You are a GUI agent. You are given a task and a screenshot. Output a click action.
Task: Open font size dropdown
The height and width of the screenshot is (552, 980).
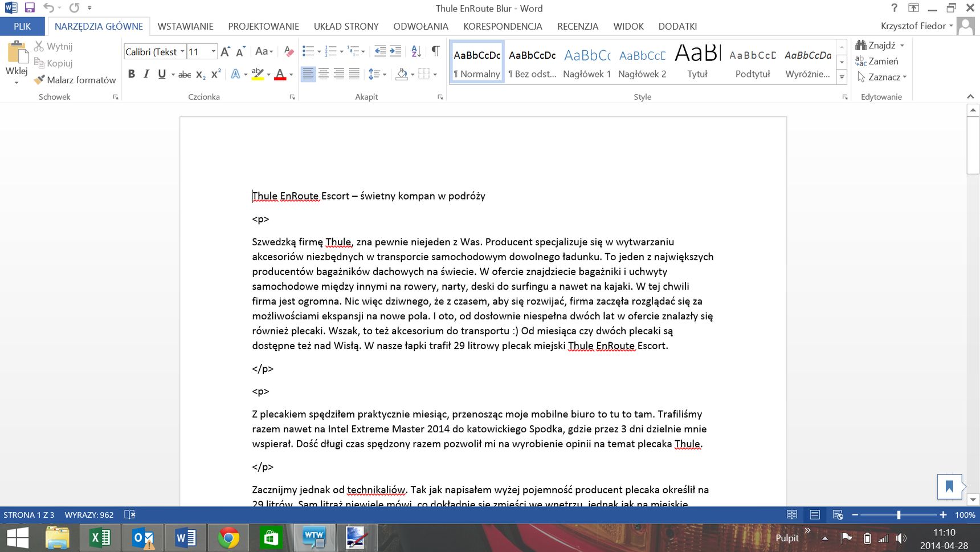(x=214, y=52)
